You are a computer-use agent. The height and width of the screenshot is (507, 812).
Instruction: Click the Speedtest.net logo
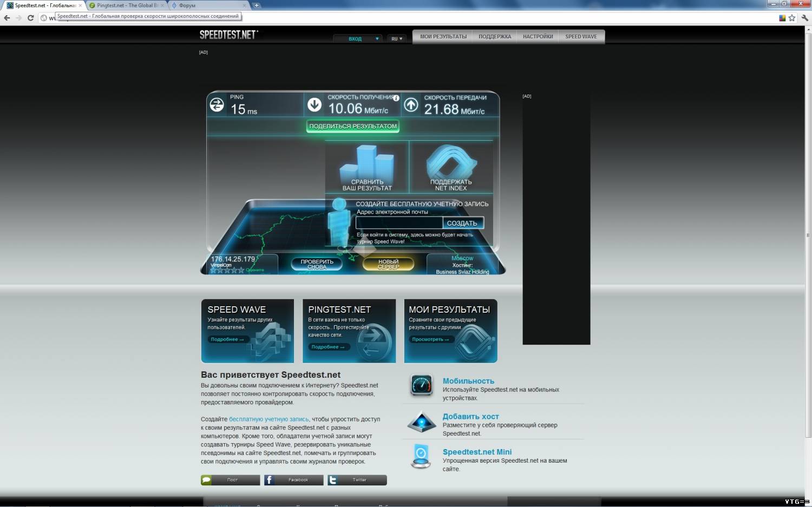[229, 35]
